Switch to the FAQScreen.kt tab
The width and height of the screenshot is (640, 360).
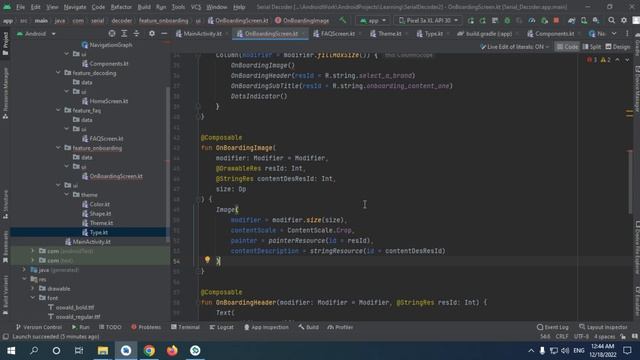[335, 33]
